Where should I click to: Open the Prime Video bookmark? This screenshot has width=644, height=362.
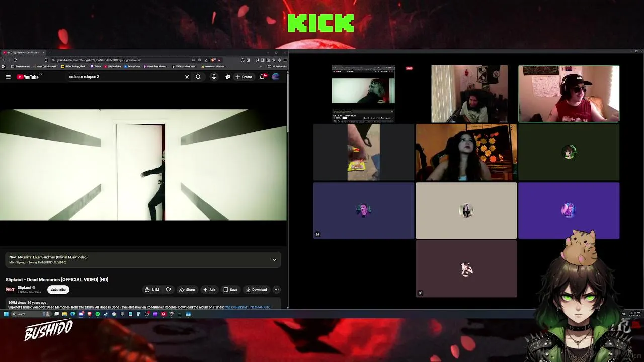click(x=132, y=66)
